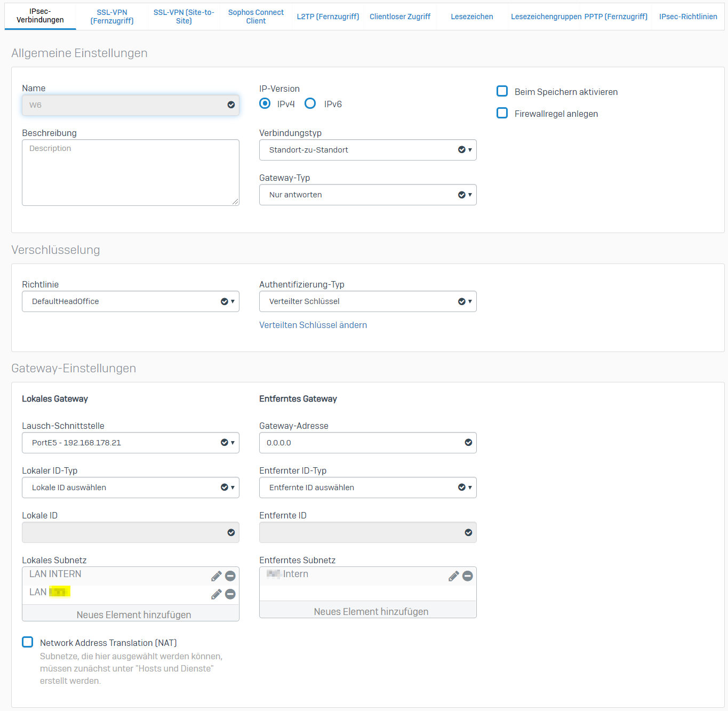Edit the LAN INTERN subnet entry
Viewport: 728px width, 711px height.
pos(216,576)
